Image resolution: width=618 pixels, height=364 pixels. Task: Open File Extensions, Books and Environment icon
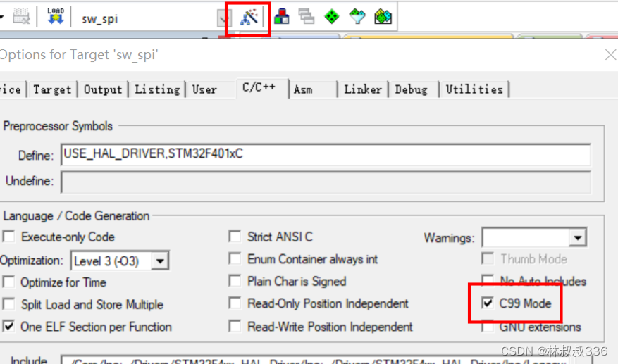point(281,17)
